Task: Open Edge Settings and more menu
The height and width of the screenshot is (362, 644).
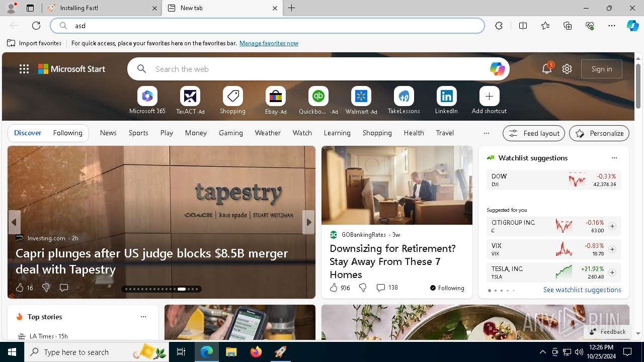Action: tap(612, 26)
